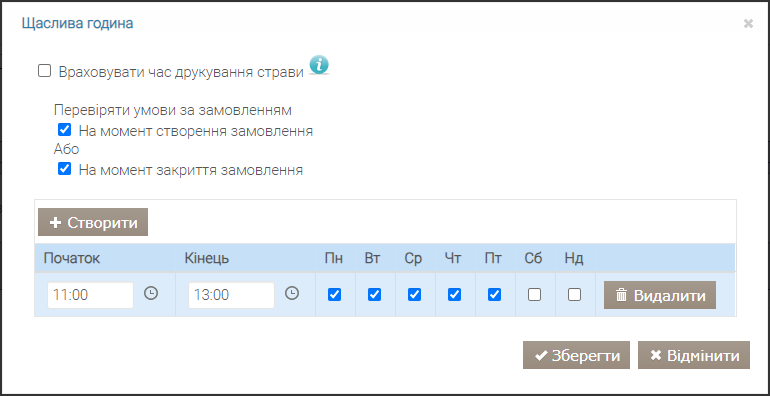This screenshot has width=770, height=396.
Task: Save settings with the Зберегти button
Action: tap(576, 355)
